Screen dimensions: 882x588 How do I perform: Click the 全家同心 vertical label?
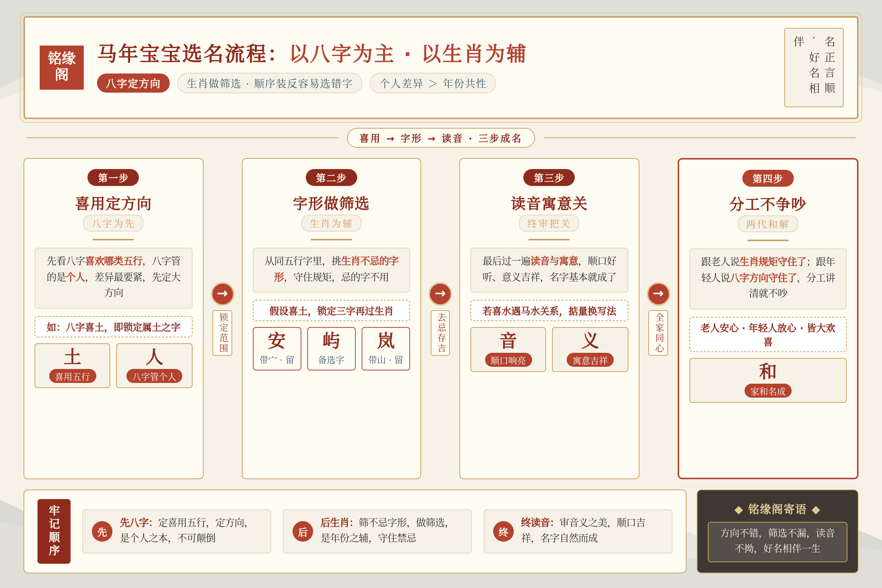(x=658, y=333)
